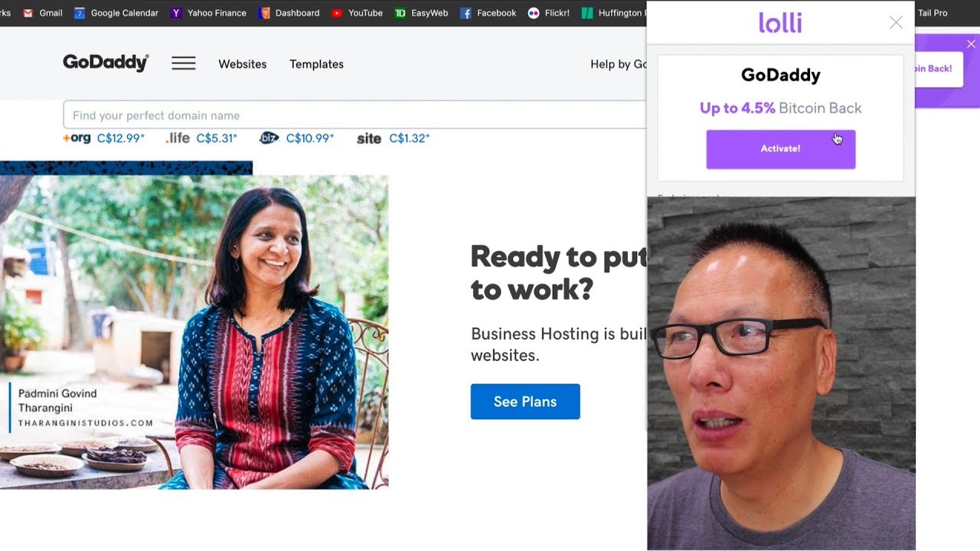
Task: Select the .site domain price offer
Action: 394,139
